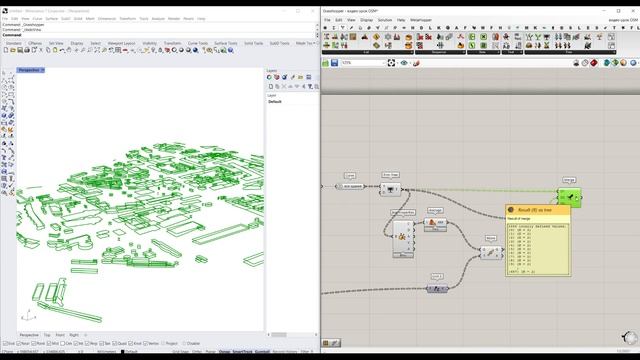Click the New file icon in Rhino toolbar

pos(6,50)
